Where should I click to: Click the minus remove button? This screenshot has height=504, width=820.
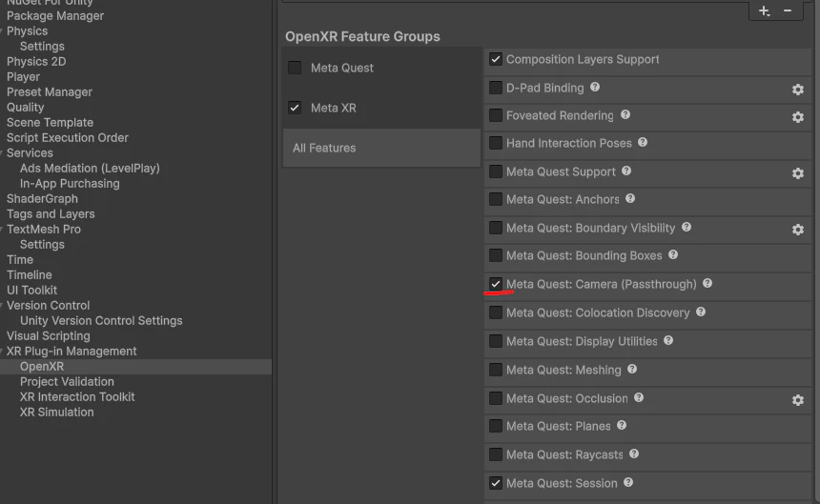(x=787, y=11)
